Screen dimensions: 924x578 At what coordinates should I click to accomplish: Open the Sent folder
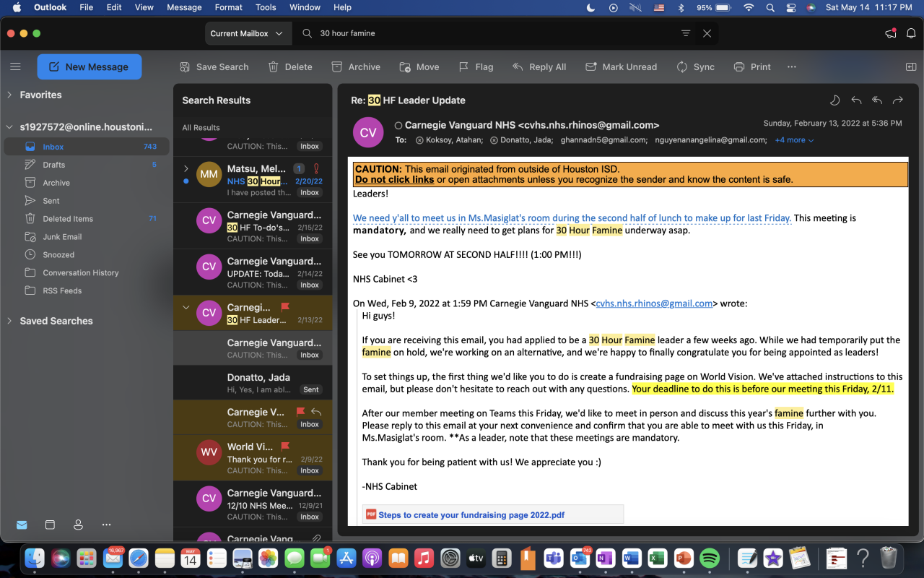[87, 201]
